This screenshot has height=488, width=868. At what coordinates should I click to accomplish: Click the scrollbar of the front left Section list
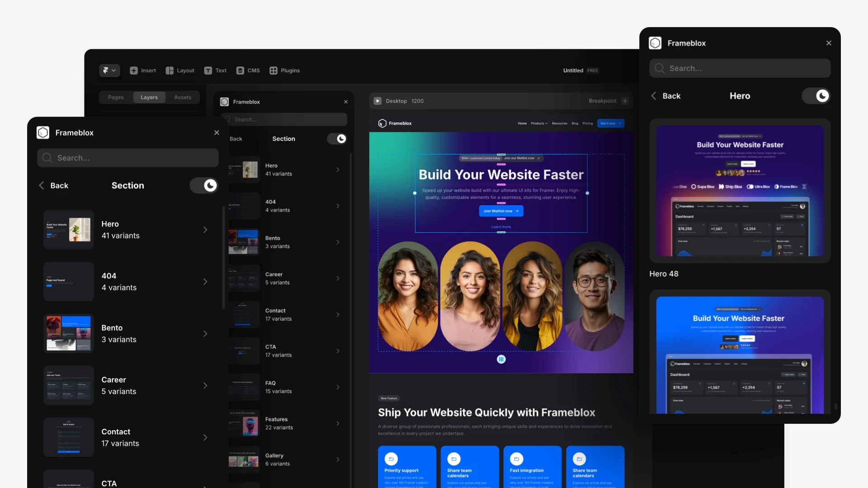pyautogui.click(x=224, y=258)
